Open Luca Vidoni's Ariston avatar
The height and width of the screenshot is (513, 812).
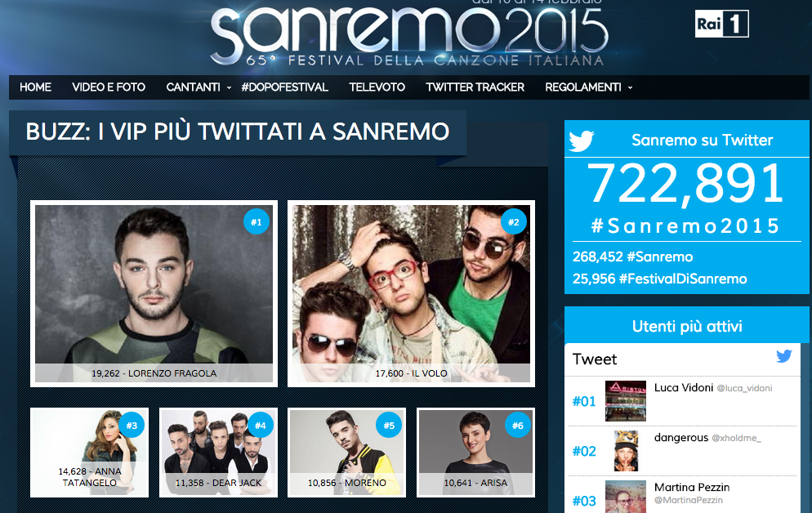[626, 400]
